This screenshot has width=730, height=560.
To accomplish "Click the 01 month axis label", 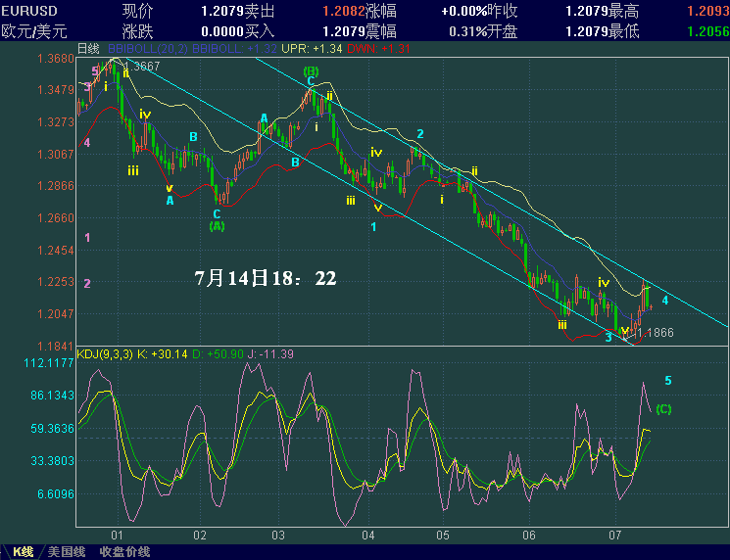I will click(x=117, y=536).
